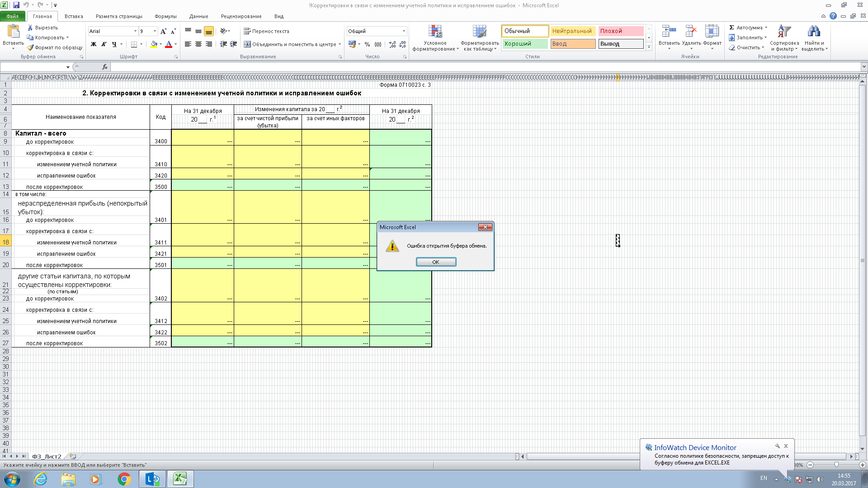The width and height of the screenshot is (868, 488).
Task: Click the Increase Decimal icon
Action: [x=392, y=44]
